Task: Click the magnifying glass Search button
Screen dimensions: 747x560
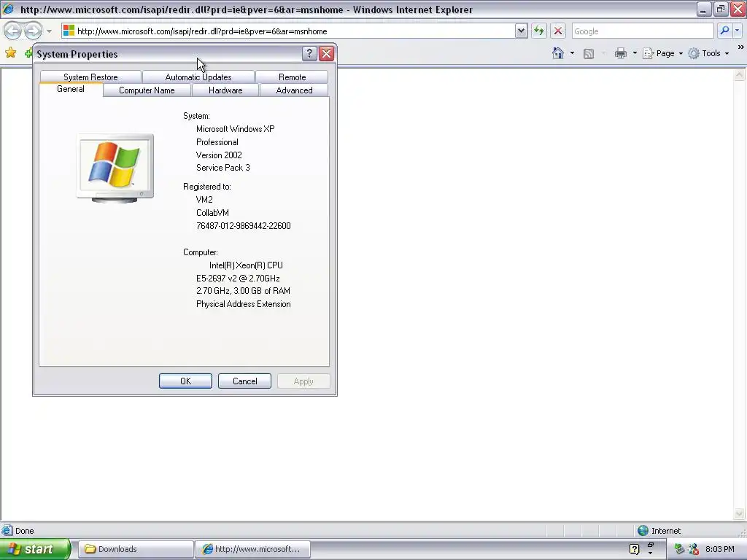Action: coord(724,31)
